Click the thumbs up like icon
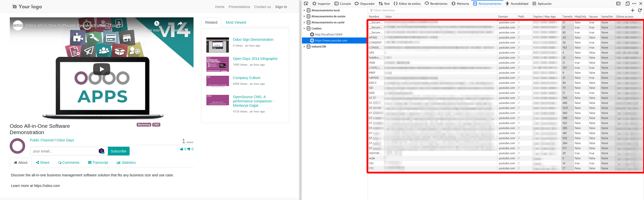Screen dimensions: 644x200 point(181,149)
